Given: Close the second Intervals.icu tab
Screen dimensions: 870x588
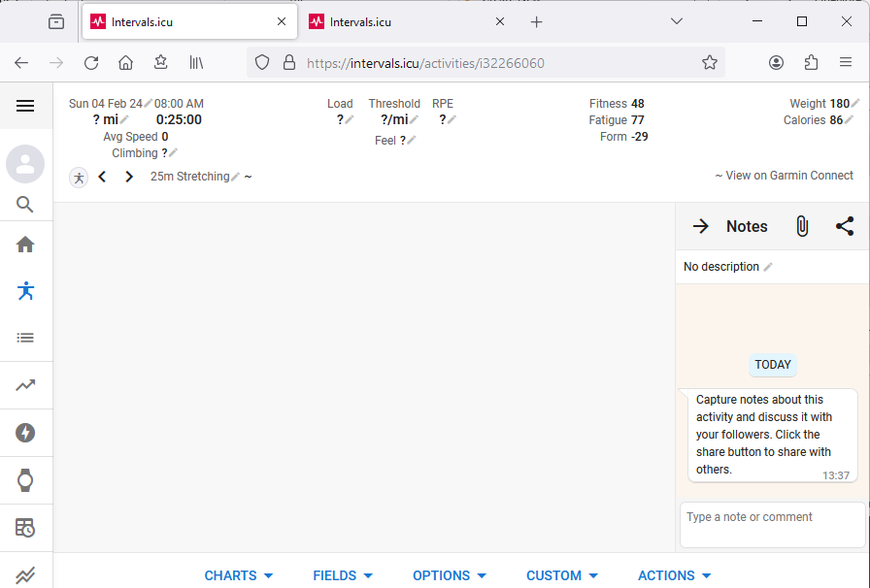Looking at the screenshot, I should point(500,21).
